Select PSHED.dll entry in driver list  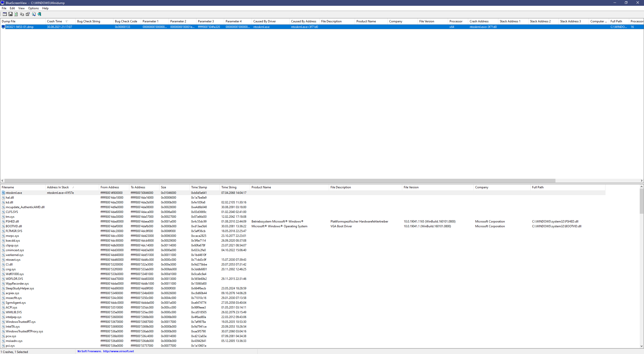[x=12, y=222]
